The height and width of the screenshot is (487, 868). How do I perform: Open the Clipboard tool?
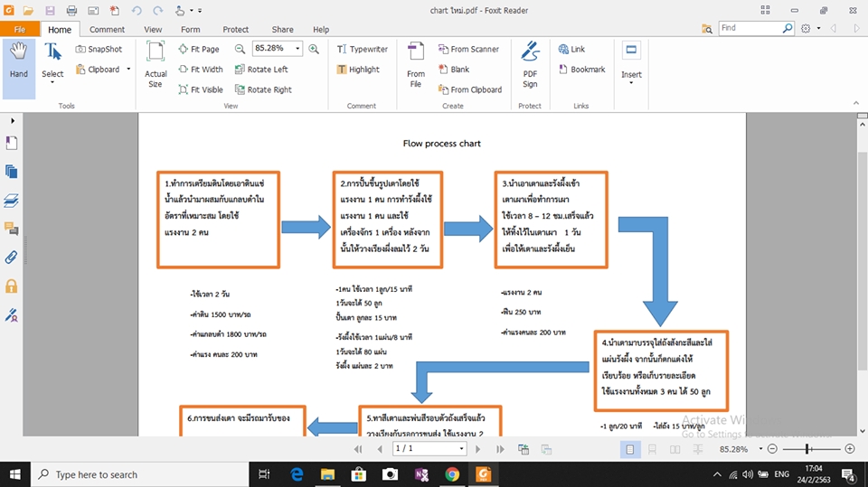(x=98, y=70)
